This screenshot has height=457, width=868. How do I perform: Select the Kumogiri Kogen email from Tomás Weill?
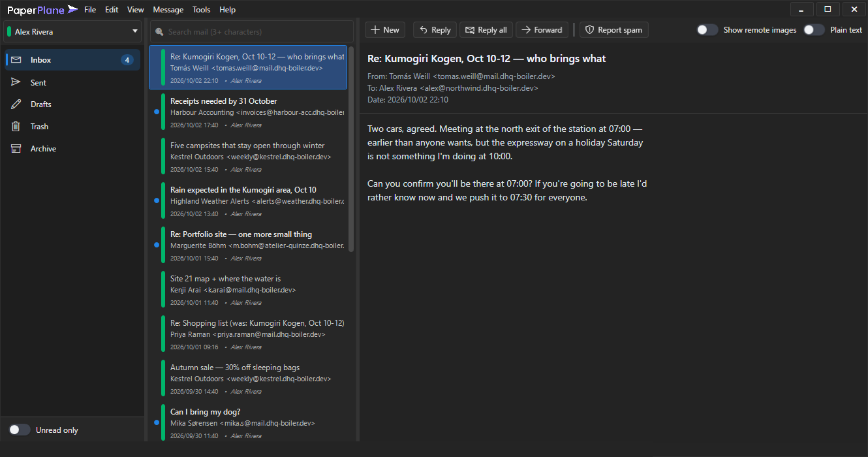pyautogui.click(x=248, y=67)
